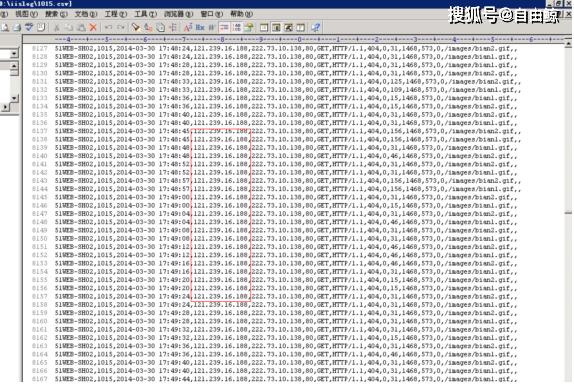Click the third window layout icon
The width and height of the screenshot is (574, 392).
coord(288,27)
